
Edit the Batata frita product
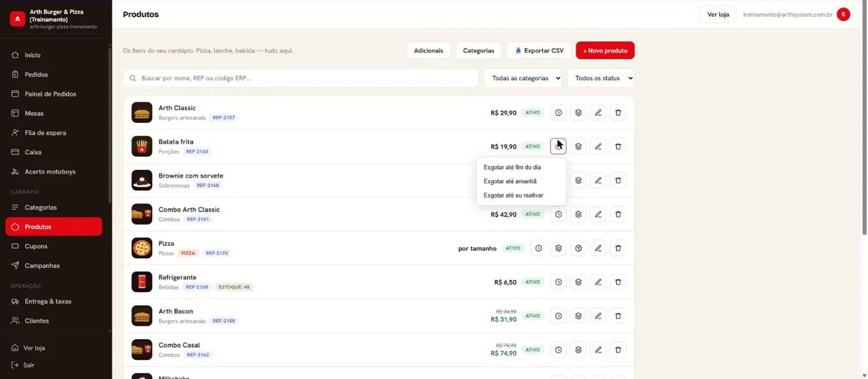pos(598,146)
